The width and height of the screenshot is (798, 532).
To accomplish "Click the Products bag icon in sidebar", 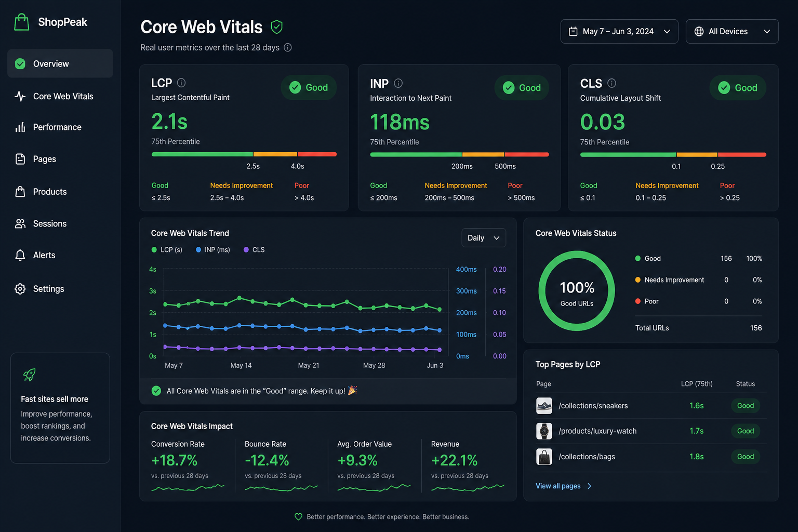I will pos(20,192).
